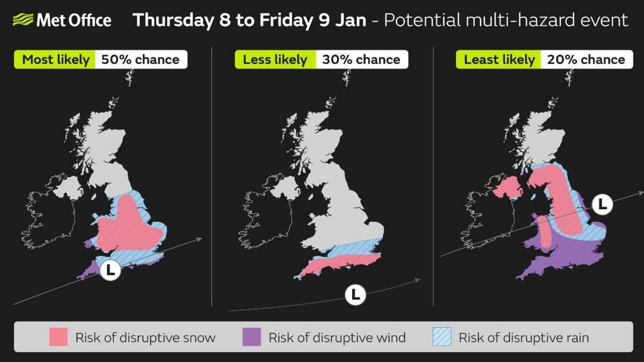
Task: Click the 'Met Office' text logo
Action: tap(73, 21)
